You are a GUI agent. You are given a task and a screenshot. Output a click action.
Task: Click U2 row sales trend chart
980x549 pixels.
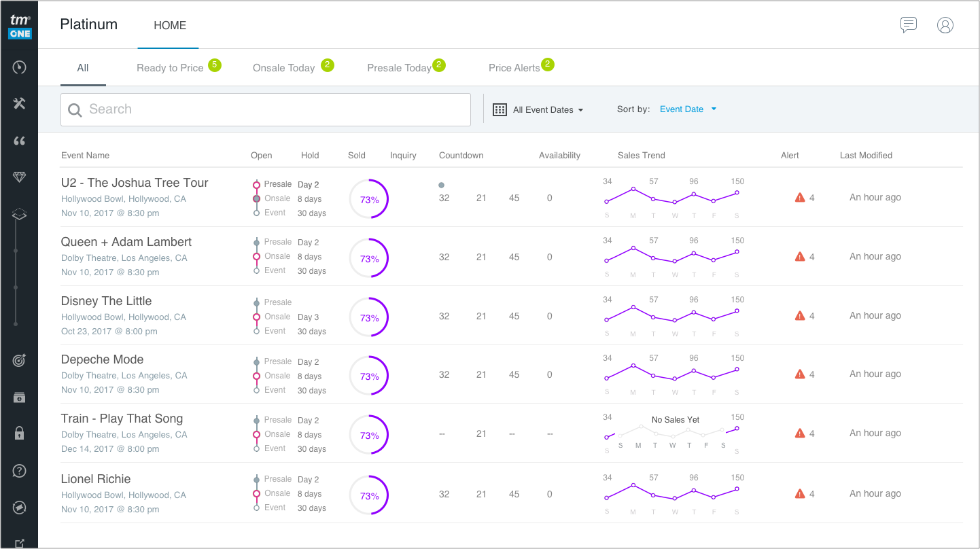point(672,196)
